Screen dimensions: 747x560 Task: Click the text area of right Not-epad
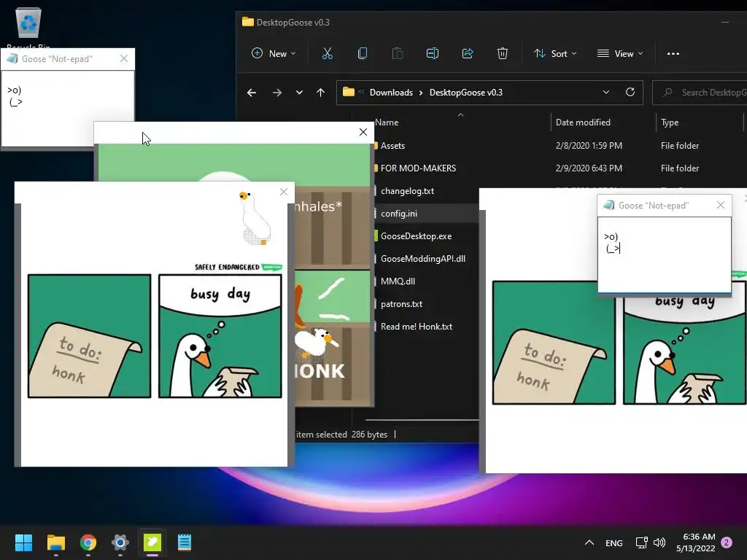point(664,254)
